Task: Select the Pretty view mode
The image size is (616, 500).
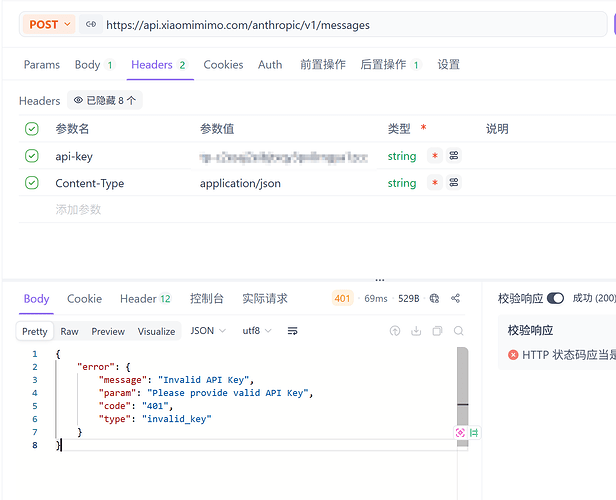Action: (35, 331)
